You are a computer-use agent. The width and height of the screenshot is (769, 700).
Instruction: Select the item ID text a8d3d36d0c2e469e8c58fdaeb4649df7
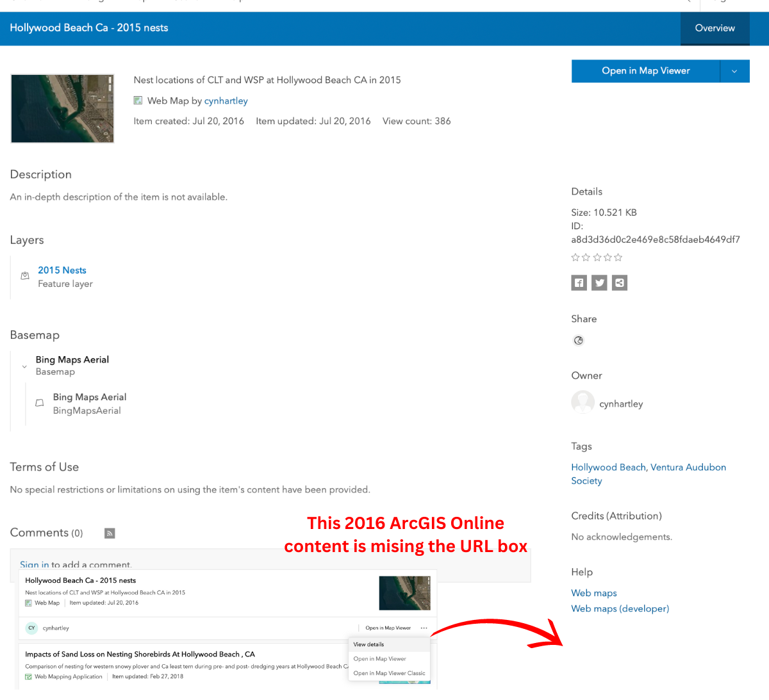click(656, 240)
